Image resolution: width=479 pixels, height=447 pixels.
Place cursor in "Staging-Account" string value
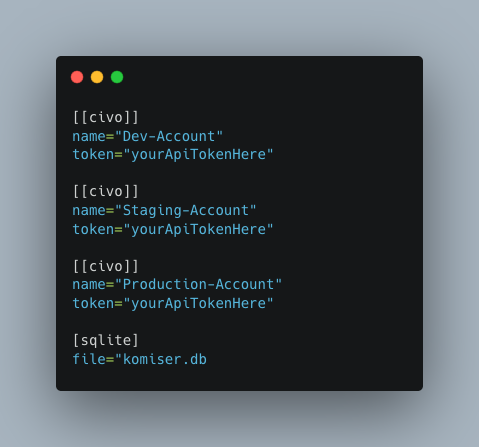(186, 210)
